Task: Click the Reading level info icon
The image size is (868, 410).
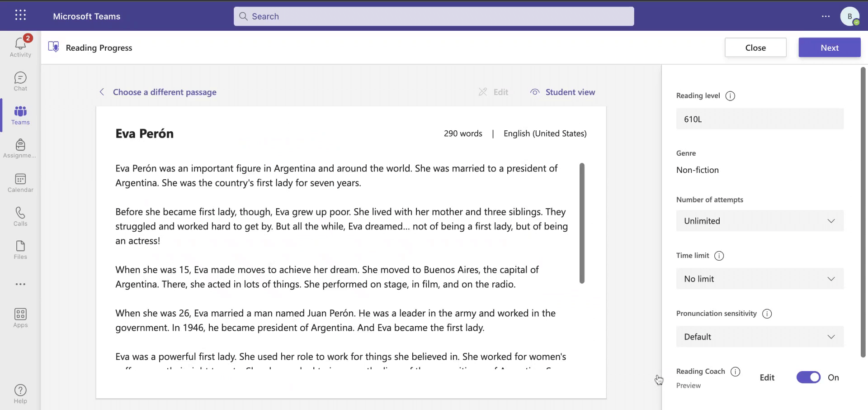Action: 730,96
